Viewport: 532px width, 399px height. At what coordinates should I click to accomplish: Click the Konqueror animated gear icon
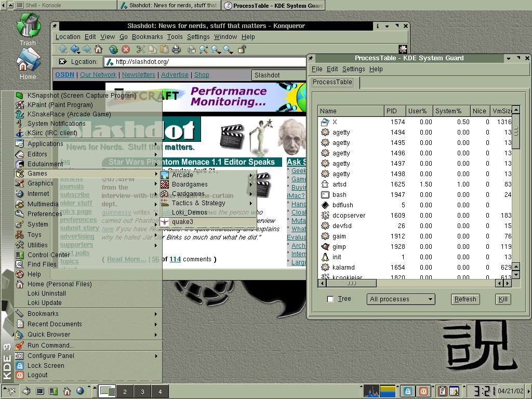[x=403, y=49]
